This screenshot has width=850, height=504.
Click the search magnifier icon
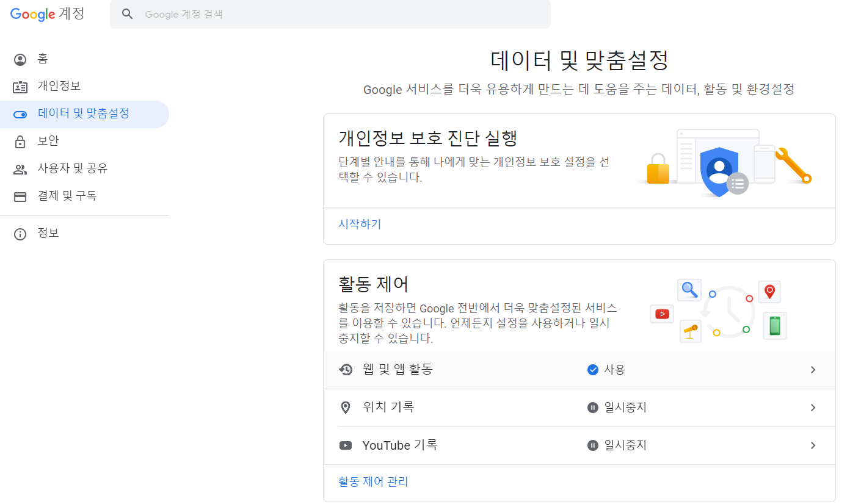(x=128, y=14)
